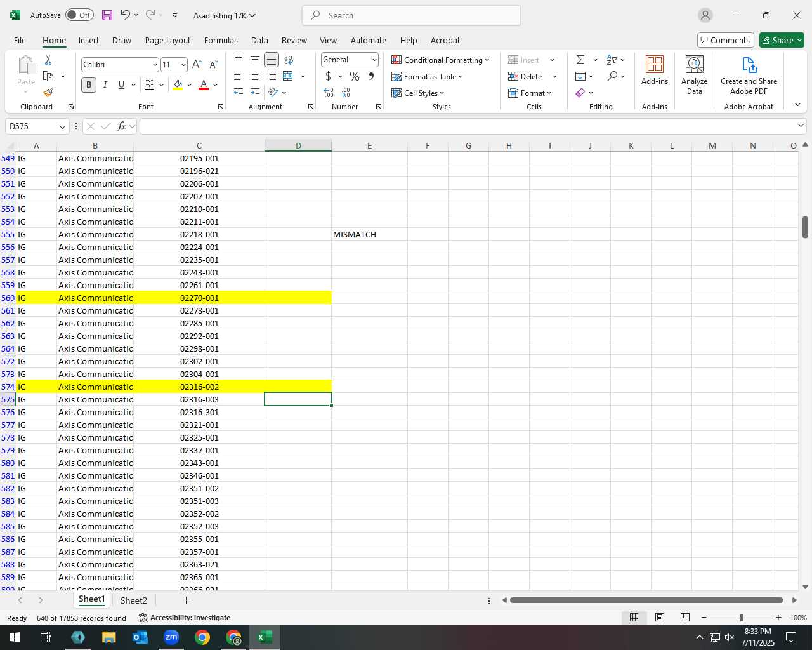The height and width of the screenshot is (650, 812).
Task: Undo the last action
Action: click(x=125, y=15)
